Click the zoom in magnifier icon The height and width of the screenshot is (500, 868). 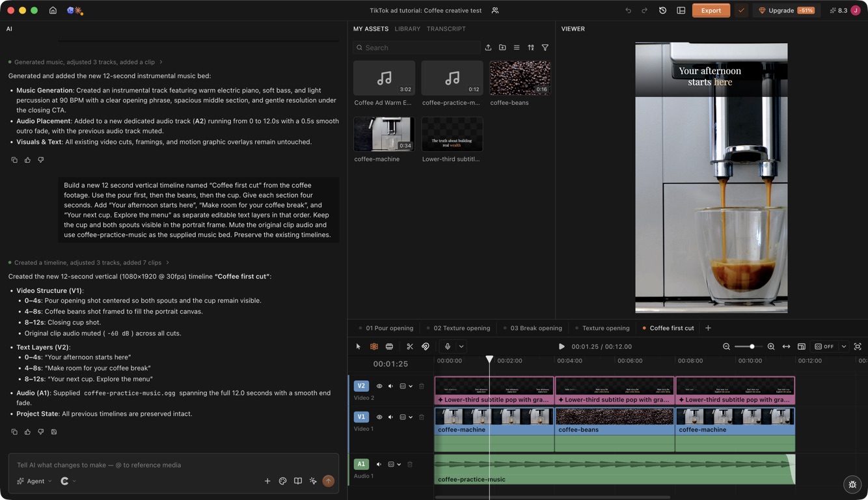point(771,346)
